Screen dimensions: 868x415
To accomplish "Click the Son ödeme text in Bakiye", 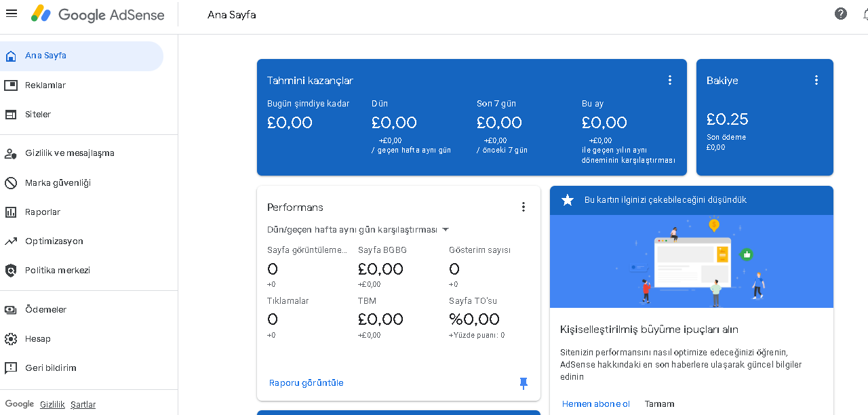I will [x=726, y=137].
